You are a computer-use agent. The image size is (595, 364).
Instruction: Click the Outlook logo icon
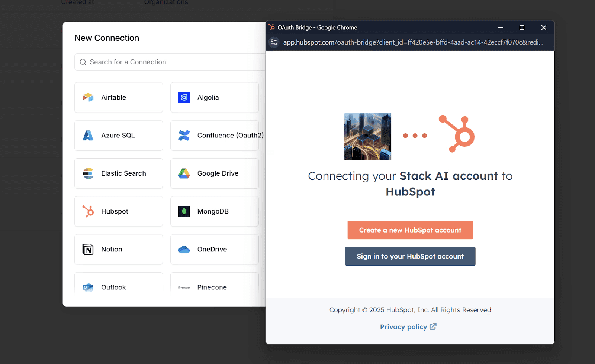pyautogui.click(x=88, y=287)
